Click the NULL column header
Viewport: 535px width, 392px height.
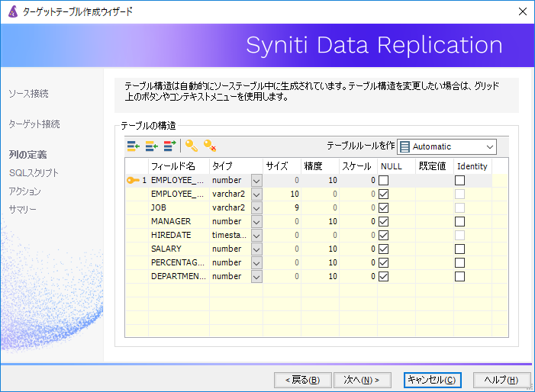(396, 166)
